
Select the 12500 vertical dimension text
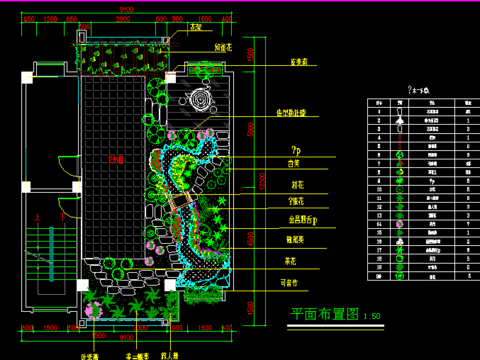(x=262, y=181)
